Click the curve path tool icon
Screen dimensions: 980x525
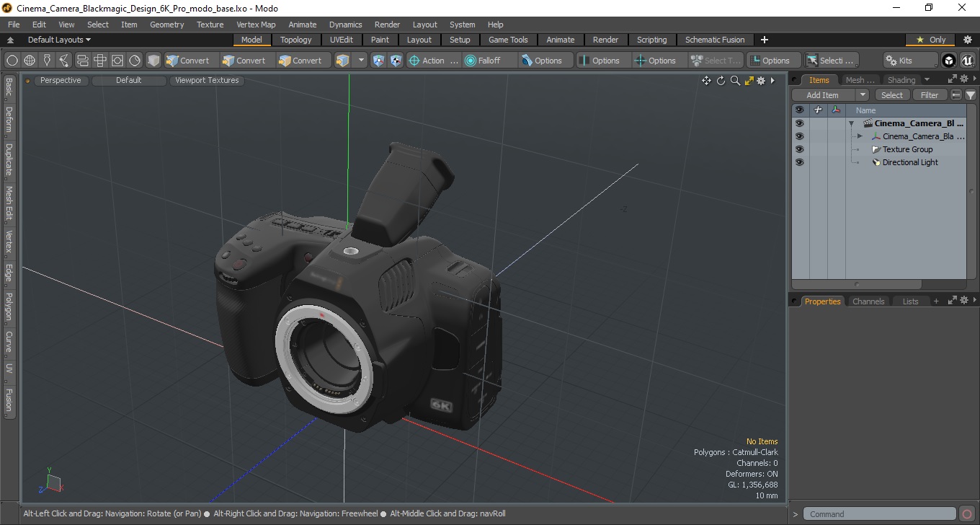coord(64,61)
